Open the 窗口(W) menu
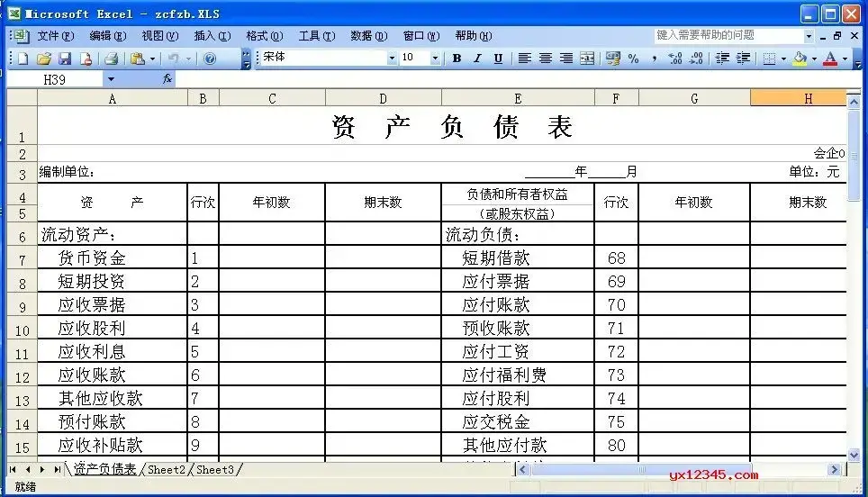The image size is (868, 497). pos(421,36)
